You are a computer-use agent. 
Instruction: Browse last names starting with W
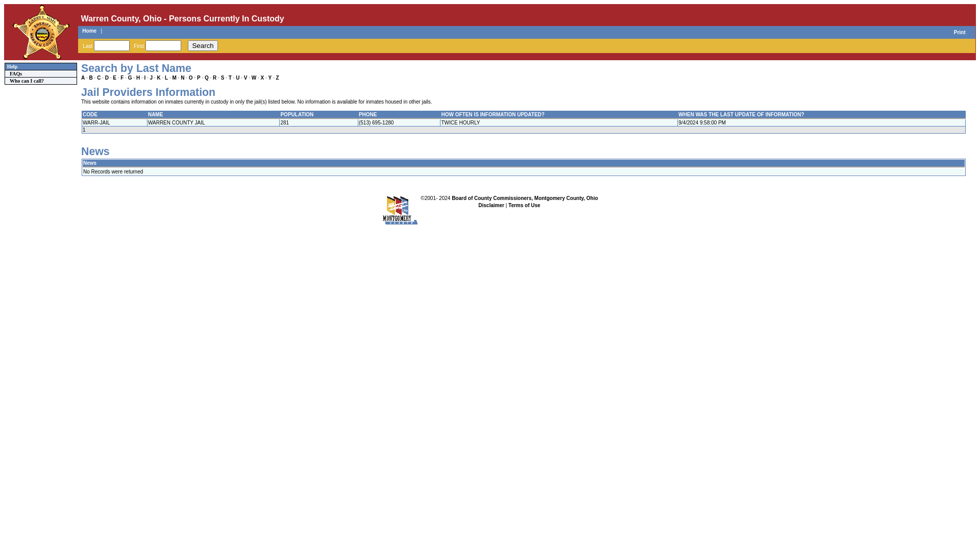[254, 78]
